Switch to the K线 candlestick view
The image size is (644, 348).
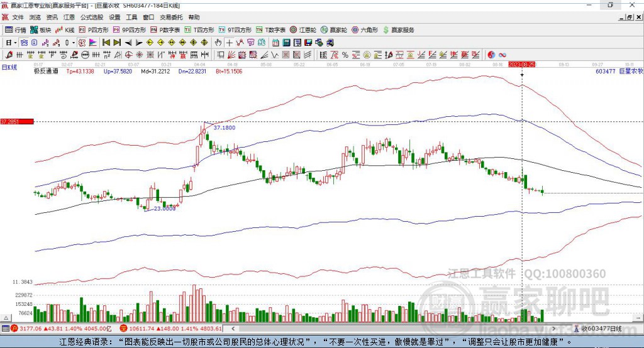[65, 30]
